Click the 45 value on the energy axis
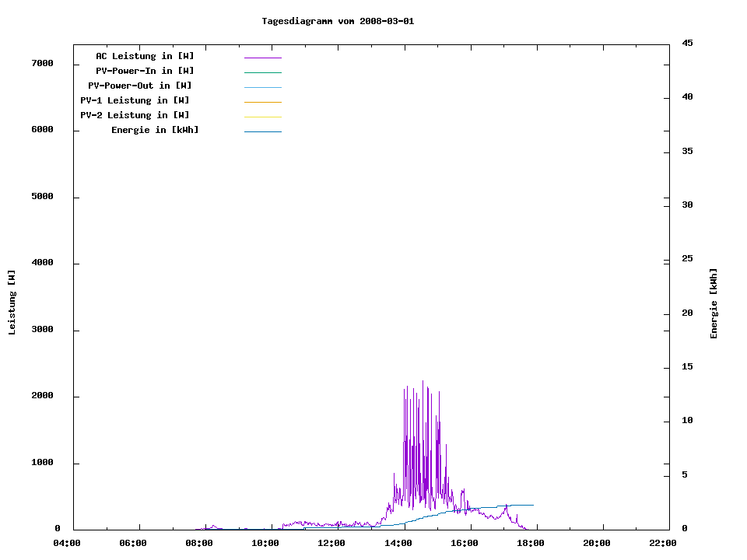The image size is (747, 560). (687, 43)
